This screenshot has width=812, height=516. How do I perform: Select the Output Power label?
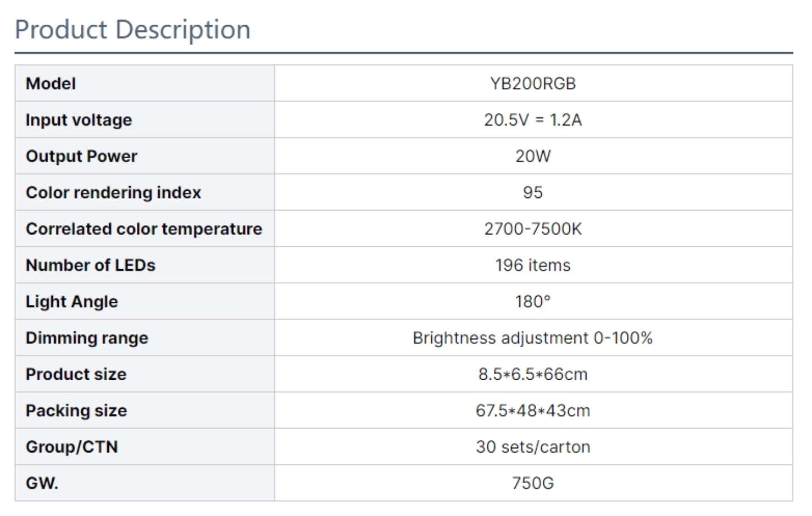tap(81, 156)
